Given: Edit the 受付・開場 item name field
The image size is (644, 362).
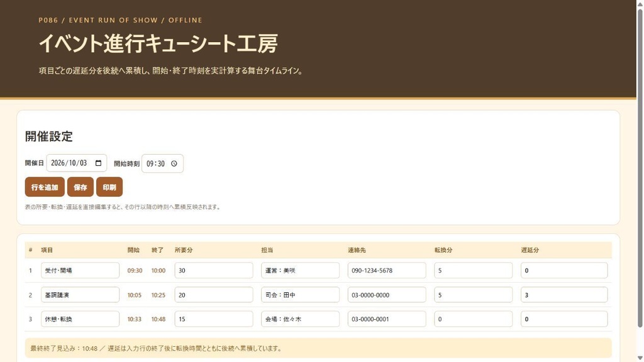Looking at the screenshot, I should 80,270.
